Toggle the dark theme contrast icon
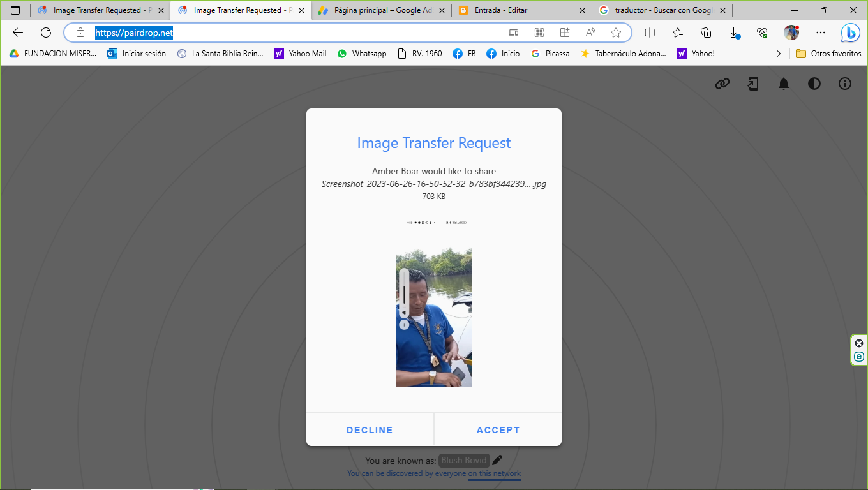The height and width of the screenshot is (490, 868). pyautogui.click(x=814, y=84)
